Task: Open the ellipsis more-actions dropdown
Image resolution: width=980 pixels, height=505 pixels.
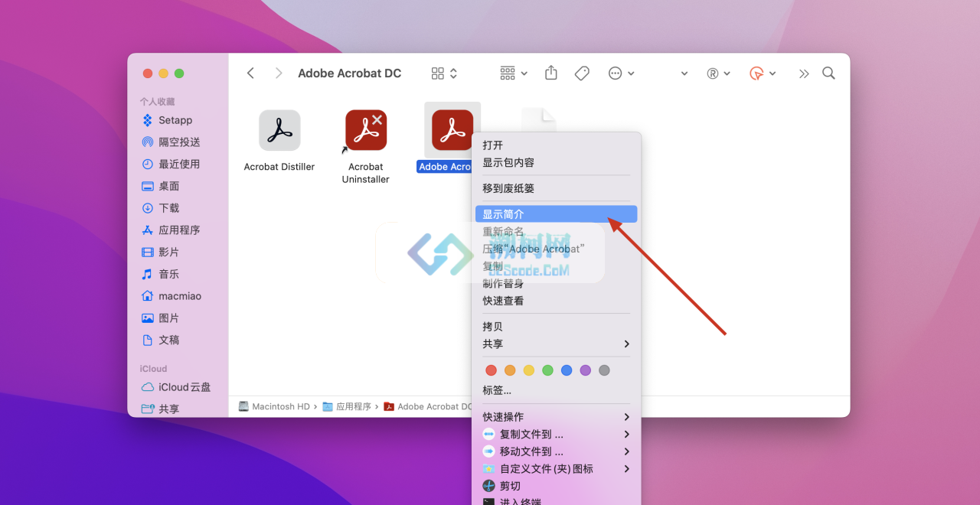Action: (x=621, y=73)
